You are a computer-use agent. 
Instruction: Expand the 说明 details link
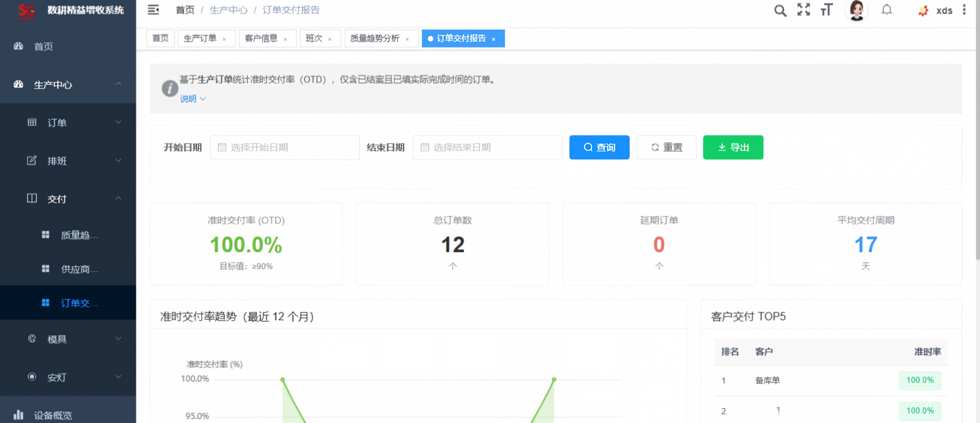tap(193, 99)
